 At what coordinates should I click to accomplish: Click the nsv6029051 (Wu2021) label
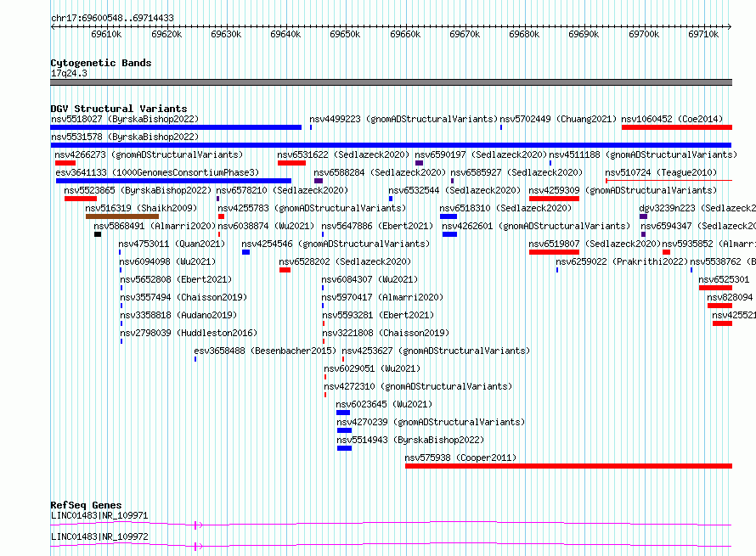(372, 368)
